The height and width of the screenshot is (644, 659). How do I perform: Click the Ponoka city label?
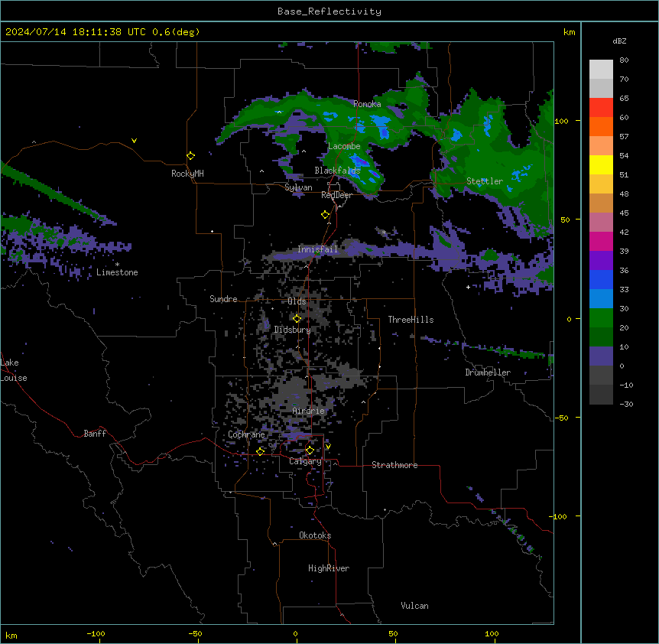[367, 104]
